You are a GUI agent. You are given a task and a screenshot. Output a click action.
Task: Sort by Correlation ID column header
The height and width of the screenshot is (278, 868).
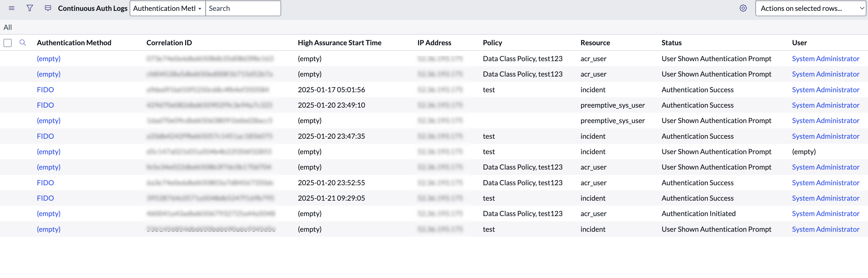coord(169,42)
